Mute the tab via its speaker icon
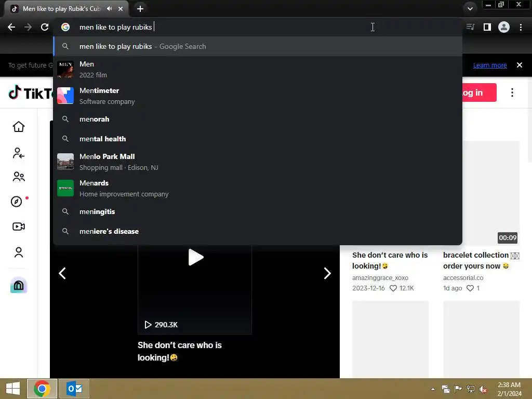532x399 pixels. 109,9
